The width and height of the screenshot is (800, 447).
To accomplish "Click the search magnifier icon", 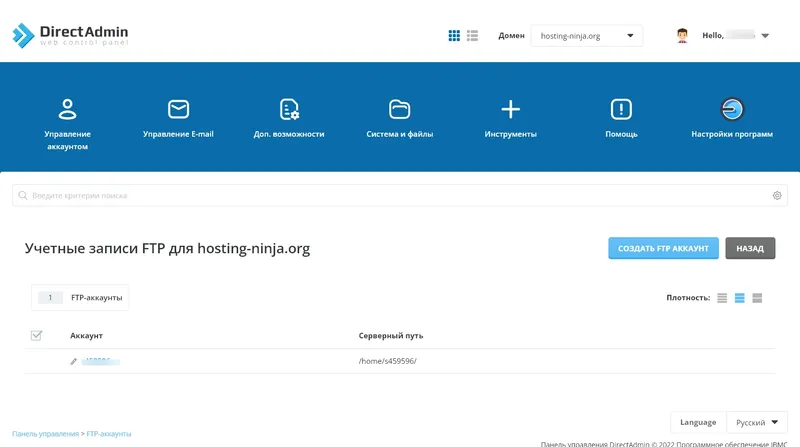I will pos(22,195).
